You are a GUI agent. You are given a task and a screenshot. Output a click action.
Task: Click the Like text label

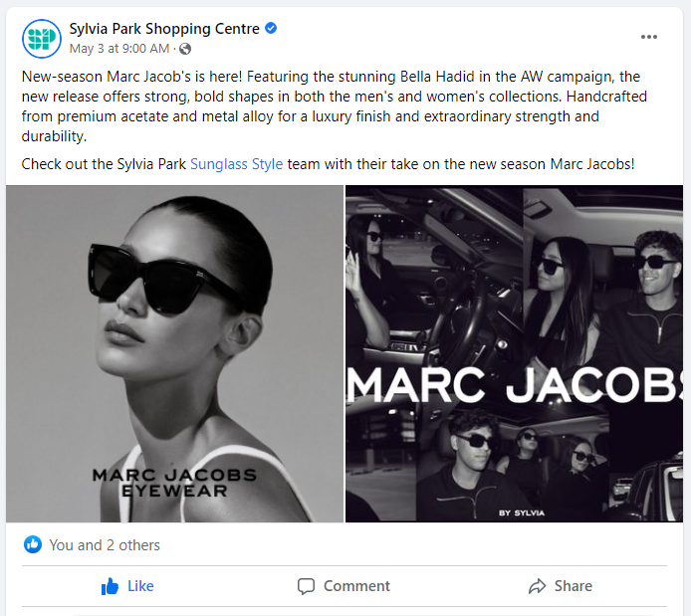140,586
